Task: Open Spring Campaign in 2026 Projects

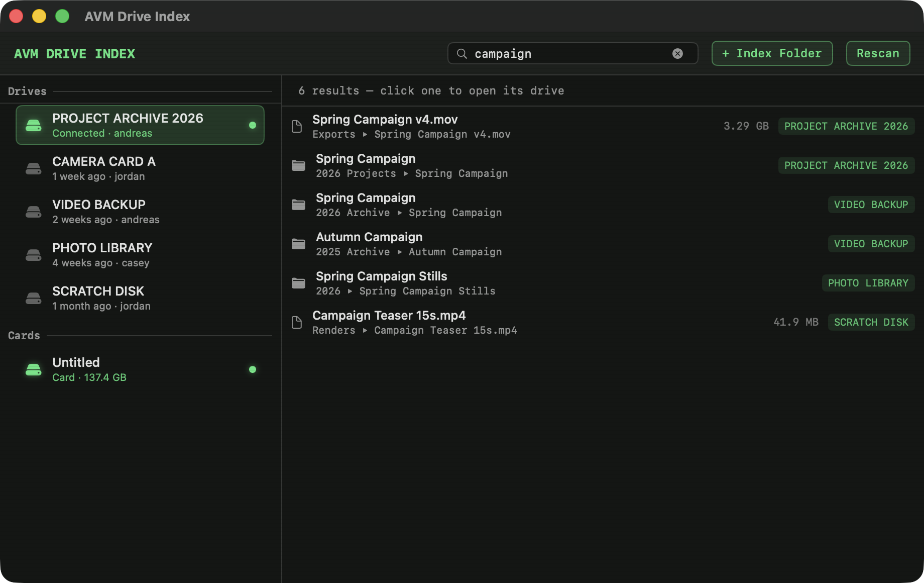Action: pyautogui.click(x=603, y=165)
